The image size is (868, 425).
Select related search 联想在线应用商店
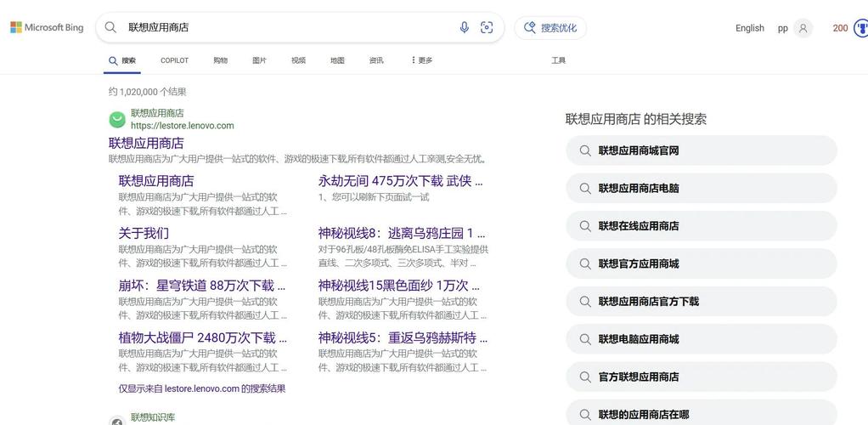(702, 226)
